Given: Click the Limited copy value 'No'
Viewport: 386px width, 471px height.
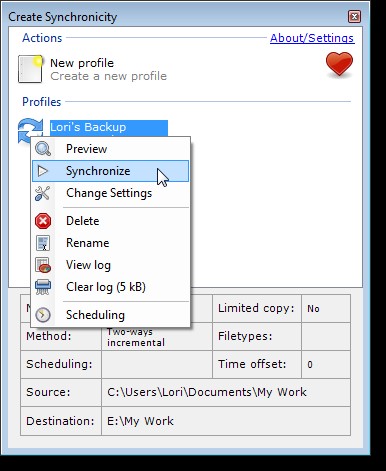Looking at the screenshot, I should 313,309.
